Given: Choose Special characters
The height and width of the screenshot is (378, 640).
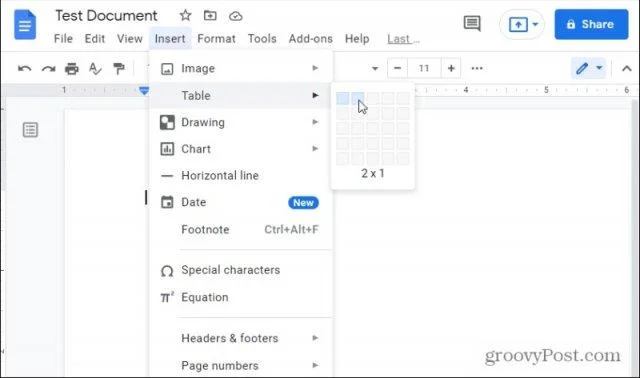Looking at the screenshot, I should (x=241, y=270).
